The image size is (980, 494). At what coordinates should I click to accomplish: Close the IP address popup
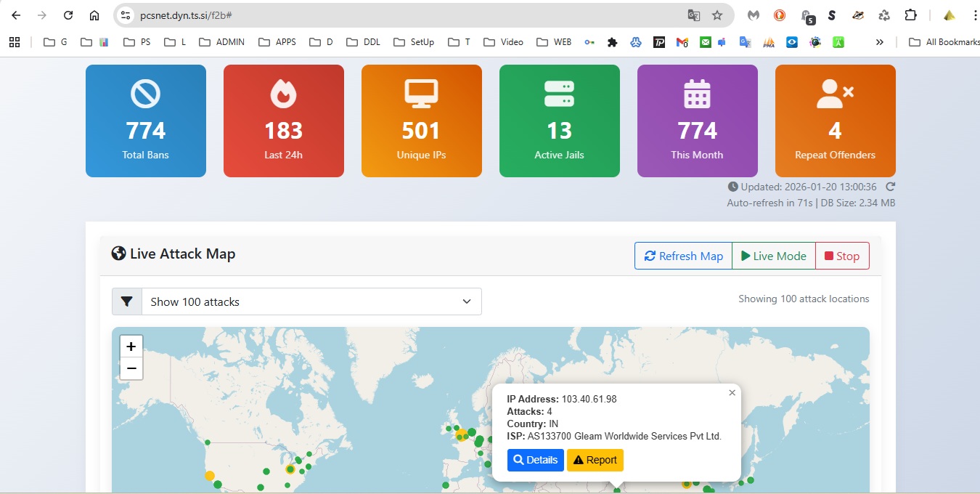[732, 392]
